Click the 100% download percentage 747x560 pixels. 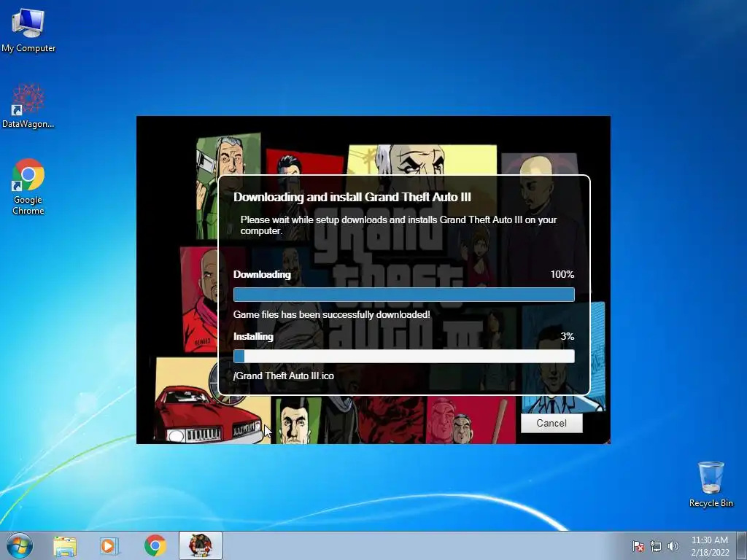click(562, 274)
